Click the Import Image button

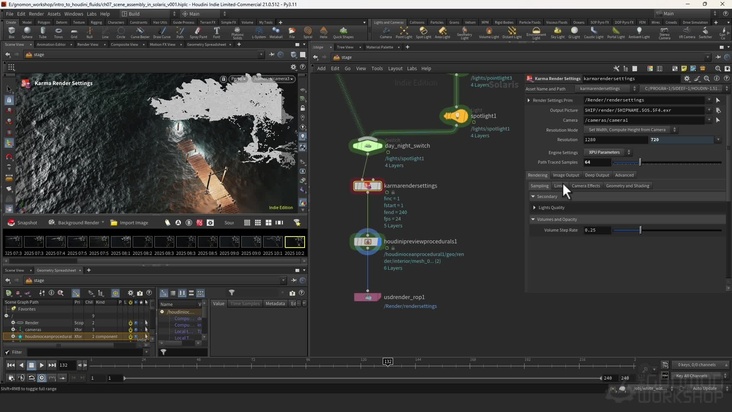tap(129, 223)
